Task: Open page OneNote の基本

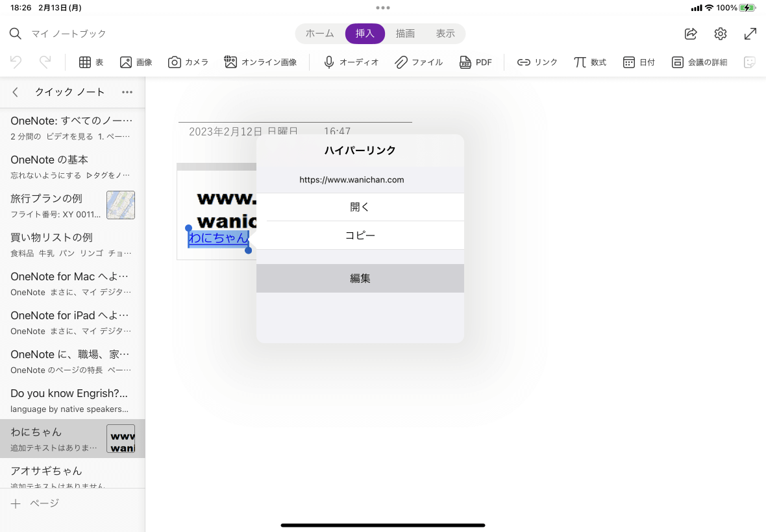Action: click(72, 167)
